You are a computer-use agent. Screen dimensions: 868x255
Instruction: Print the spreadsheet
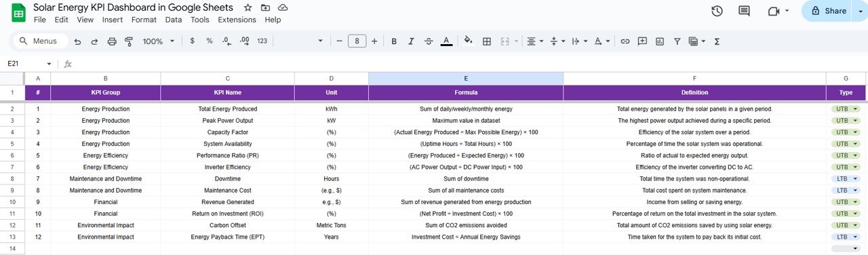(112, 41)
